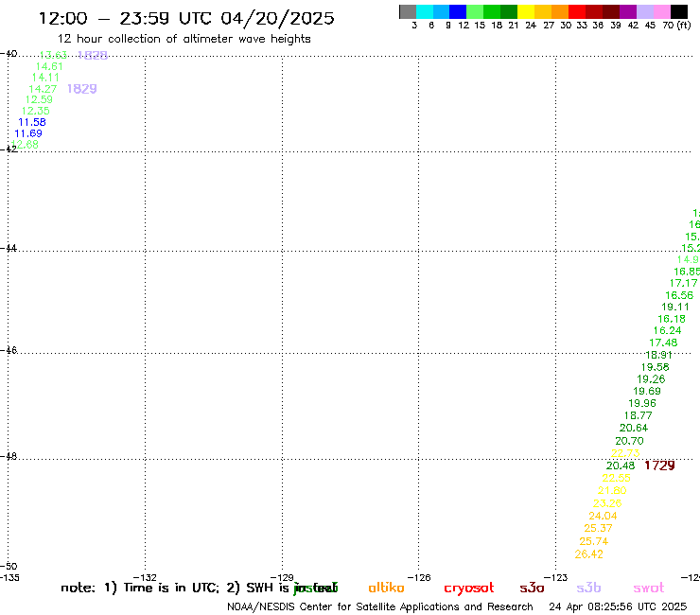Click the 20.64 wave height value
Image resolution: width=700 pixels, height=615 pixels.
click(634, 428)
